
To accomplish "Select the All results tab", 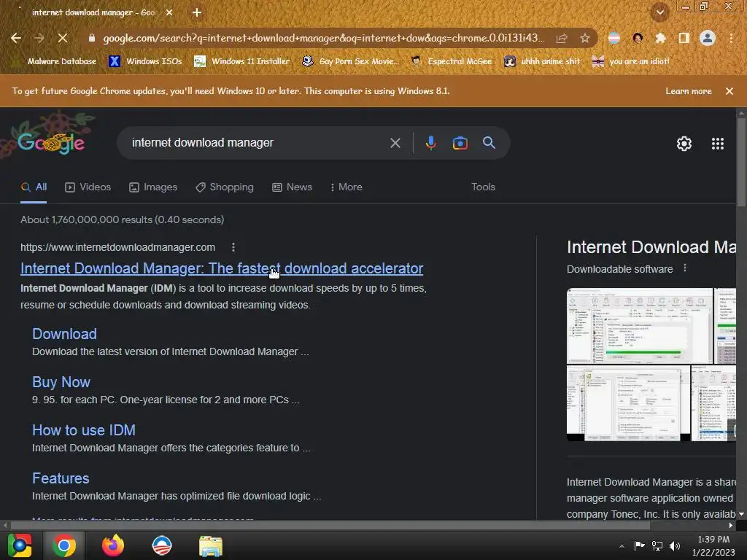I will pyautogui.click(x=34, y=187).
